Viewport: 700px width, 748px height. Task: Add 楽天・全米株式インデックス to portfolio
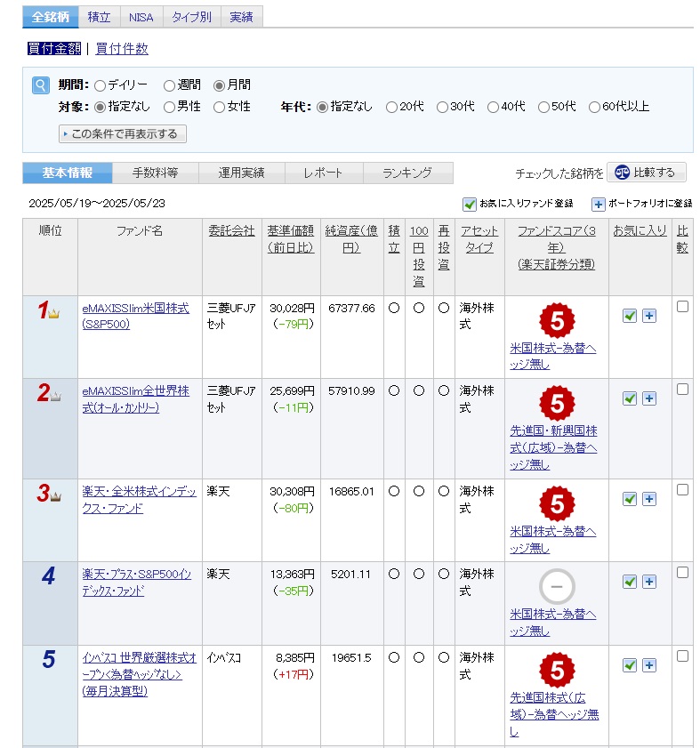click(649, 499)
